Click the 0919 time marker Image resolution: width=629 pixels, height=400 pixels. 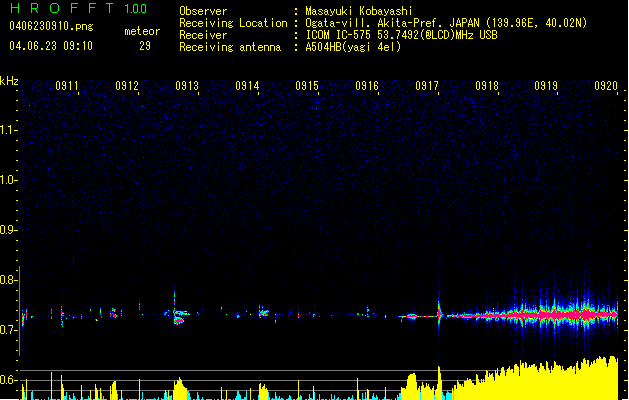tap(546, 86)
